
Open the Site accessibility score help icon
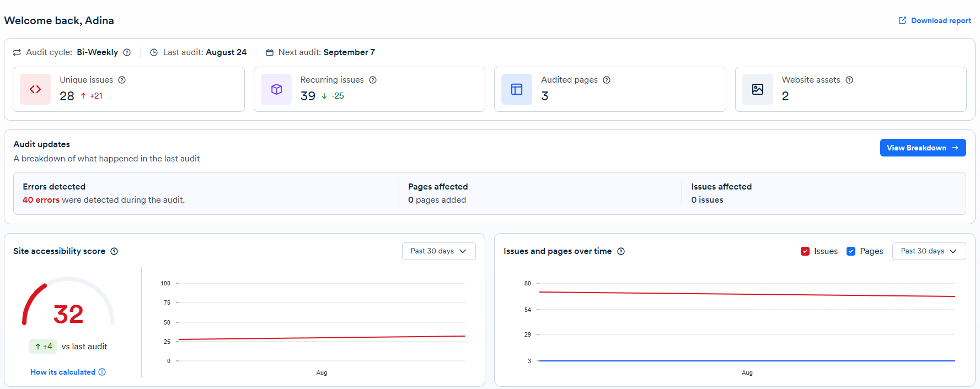114,251
